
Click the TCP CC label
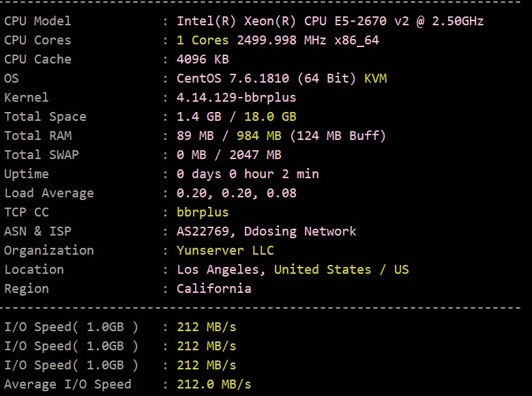point(27,212)
